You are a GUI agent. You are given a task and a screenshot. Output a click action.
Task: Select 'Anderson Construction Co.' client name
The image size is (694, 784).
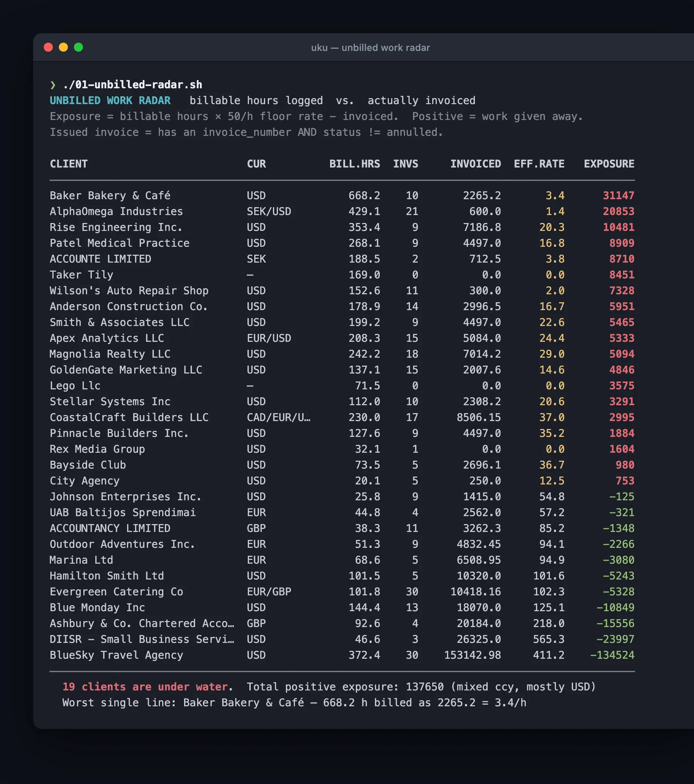point(129,306)
